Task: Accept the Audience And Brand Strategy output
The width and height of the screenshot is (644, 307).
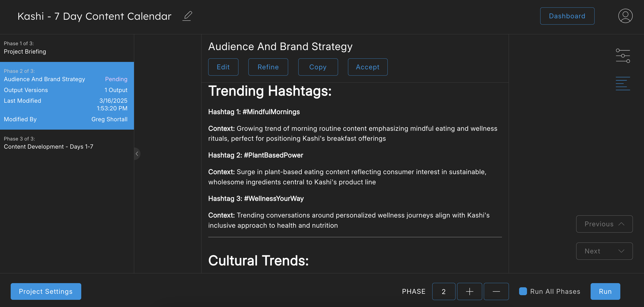Action: (x=368, y=67)
